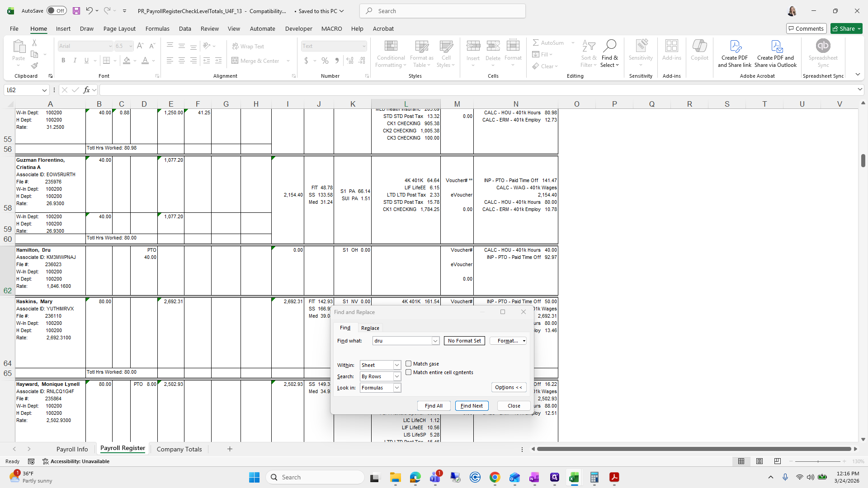
Task: Click the zoom slider in the status bar
Action: [x=818, y=461]
